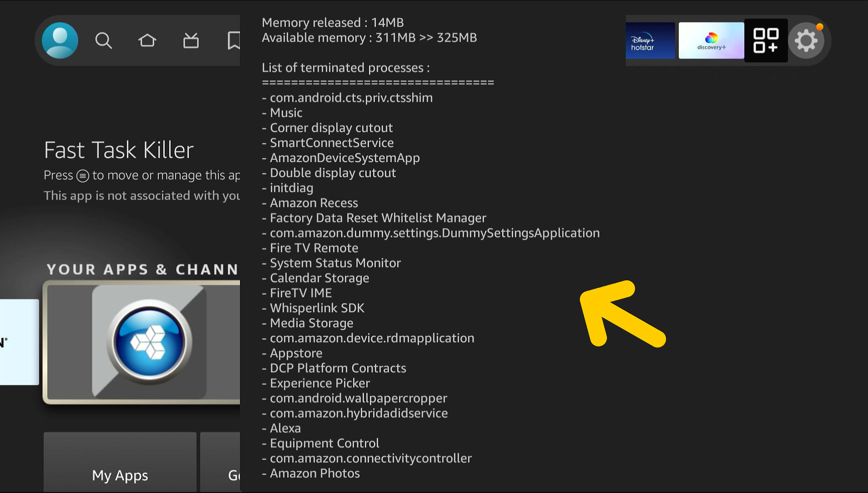
Task: Select 'com.amazon.hybridadidservice' entry
Action: click(355, 414)
